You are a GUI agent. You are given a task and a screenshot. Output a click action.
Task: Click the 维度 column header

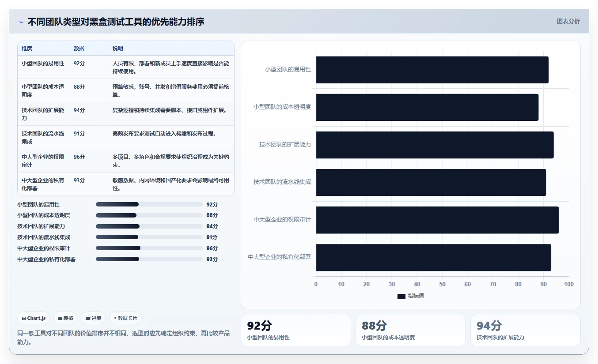pyautogui.click(x=27, y=49)
